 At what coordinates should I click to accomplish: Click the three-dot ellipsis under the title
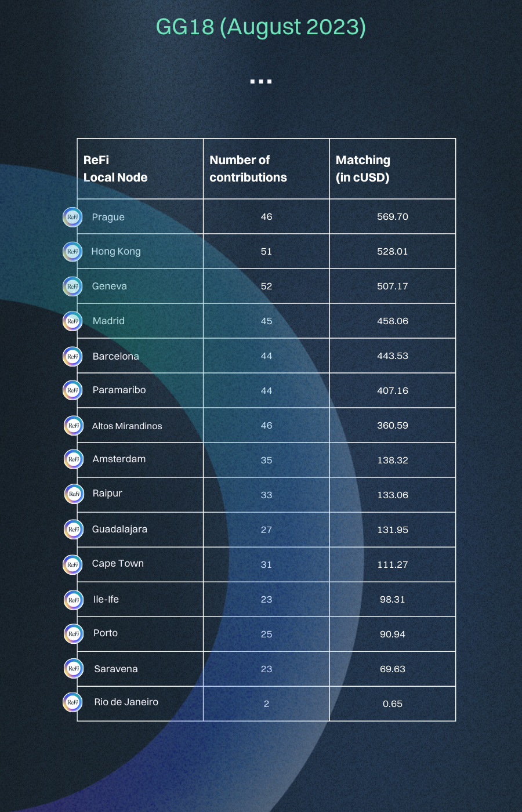pyautogui.click(x=261, y=82)
